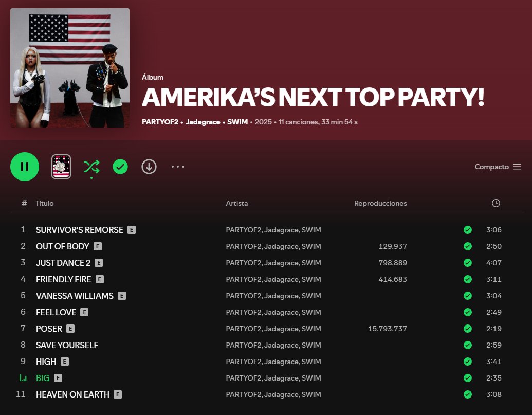532x415 pixels.
Task: Play the track OUT OF BODY
Action: [62, 246]
